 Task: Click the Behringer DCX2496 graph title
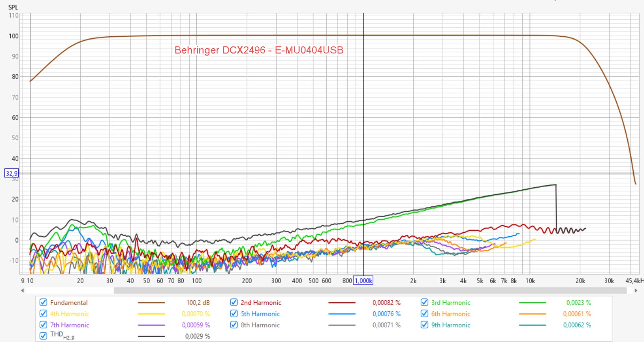point(259,50)
